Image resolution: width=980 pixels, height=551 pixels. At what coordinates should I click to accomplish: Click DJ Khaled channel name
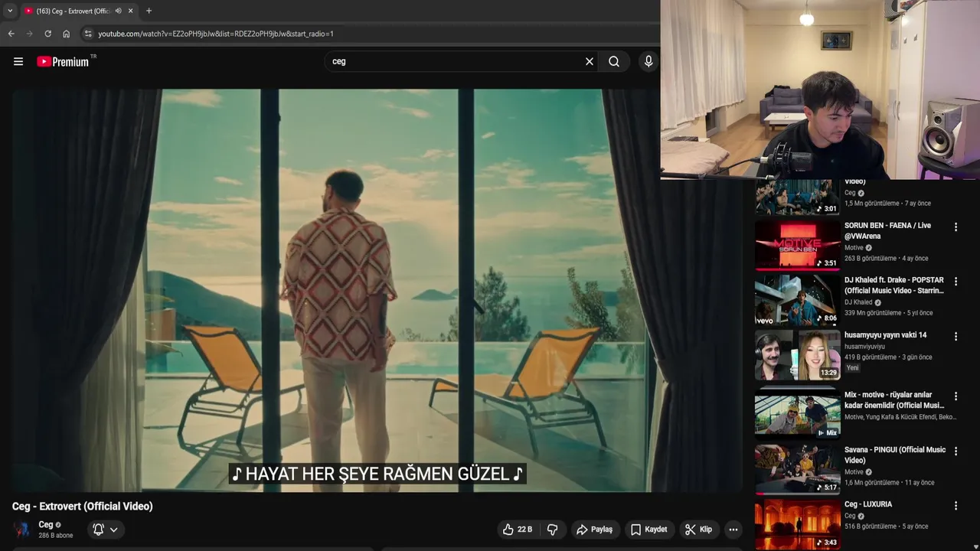click(858, 302)
